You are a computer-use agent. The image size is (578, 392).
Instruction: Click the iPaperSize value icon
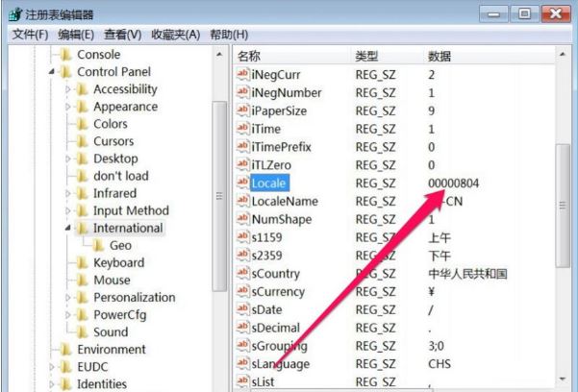click(x=242, y=110)
